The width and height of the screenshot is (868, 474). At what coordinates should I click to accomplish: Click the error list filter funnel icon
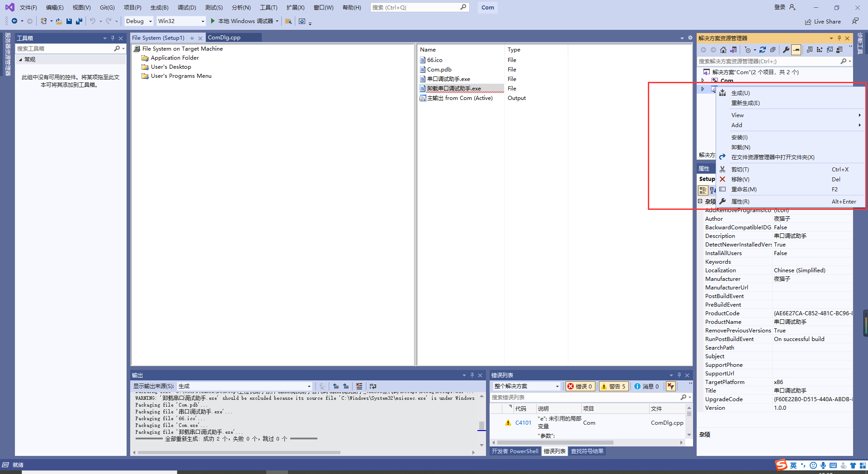[x=671, y=386]
